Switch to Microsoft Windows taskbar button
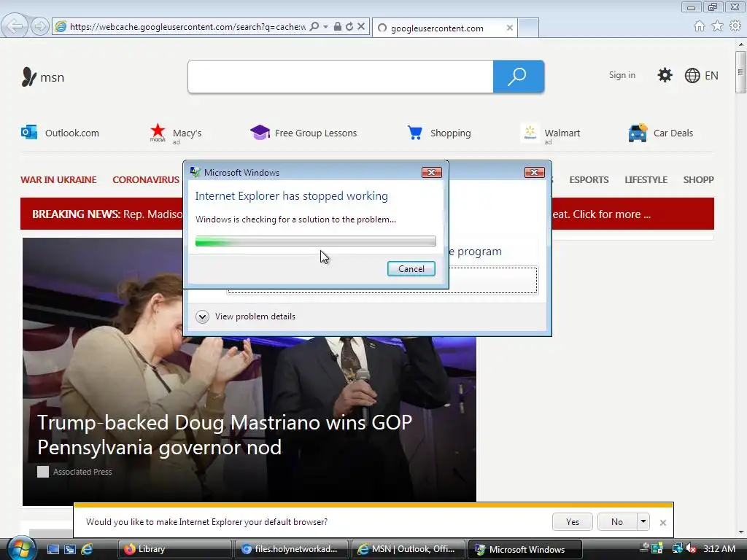This screenshot has height=560, width=747. (x=525, y=549)
